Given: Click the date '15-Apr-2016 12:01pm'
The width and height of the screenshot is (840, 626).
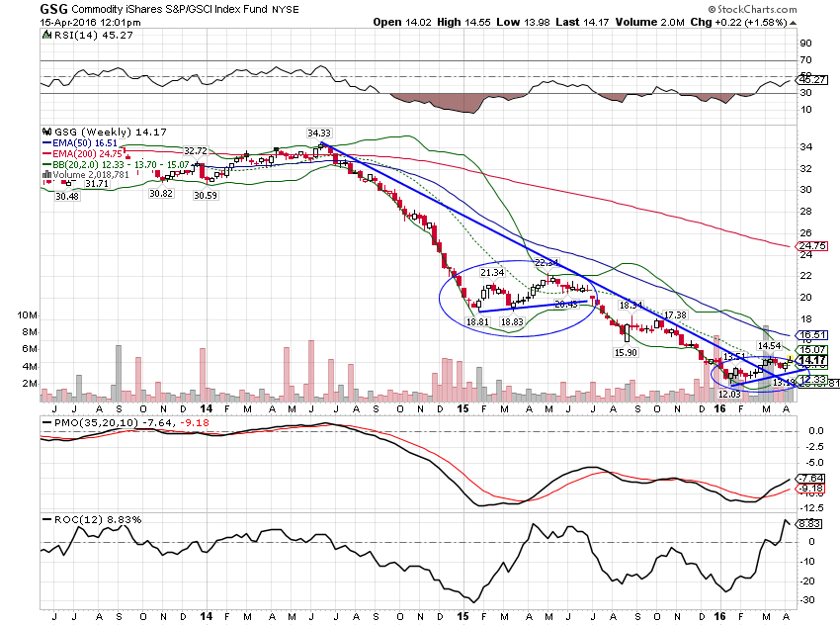Looking at the screenshot, I should click(91, 23).
